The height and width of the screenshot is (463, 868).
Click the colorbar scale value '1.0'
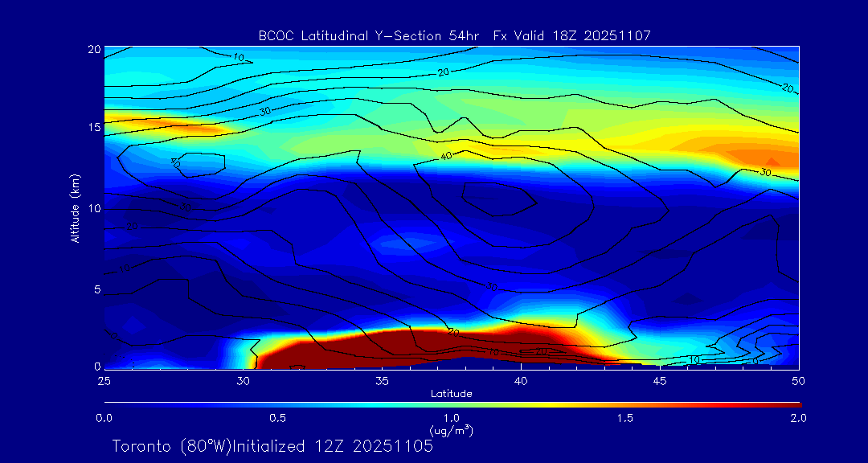[452, 418]
